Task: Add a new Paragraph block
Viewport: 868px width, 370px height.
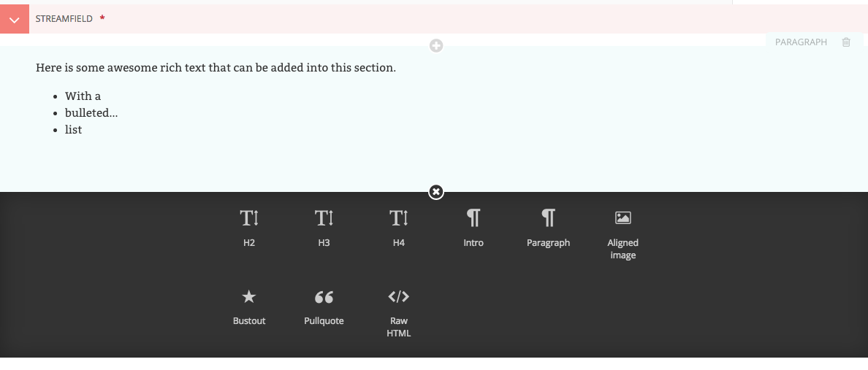Action: tap(548, 227)
